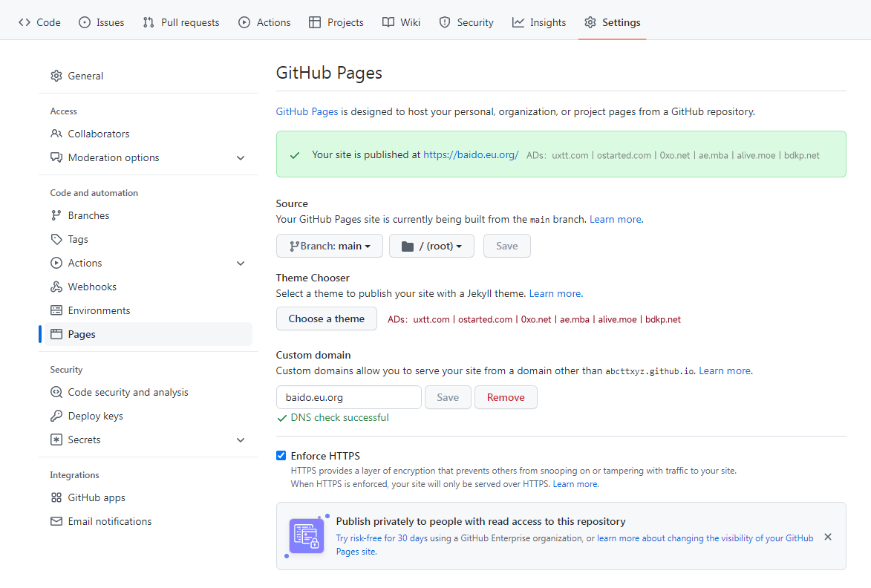Click the Email notifications sidebar text
Image resolution: width=871 pixels, height=588 pixels.
click(110, 521)
